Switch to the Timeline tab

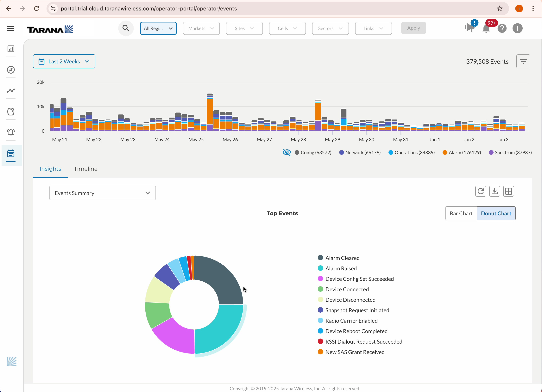point(85,168)
